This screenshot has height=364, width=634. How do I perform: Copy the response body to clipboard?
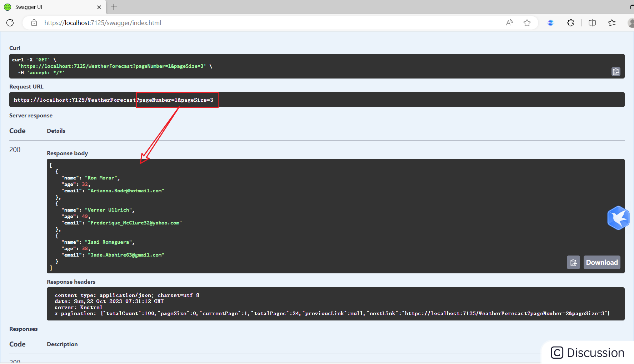coord(573,262)
